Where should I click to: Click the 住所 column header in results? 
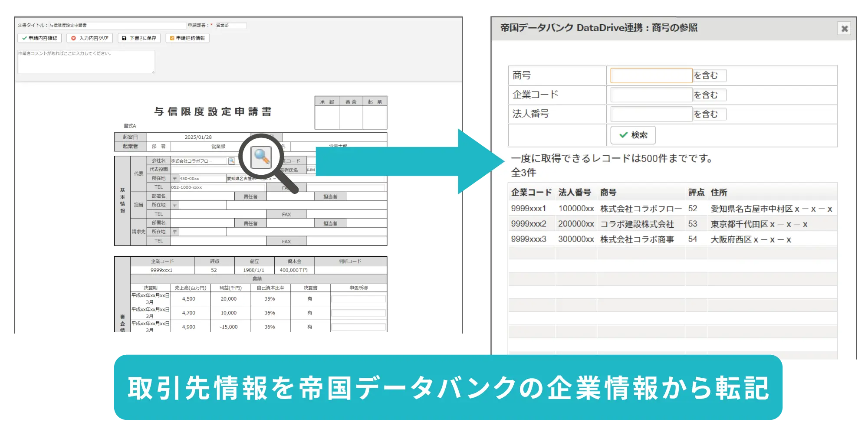coord(719,192)
